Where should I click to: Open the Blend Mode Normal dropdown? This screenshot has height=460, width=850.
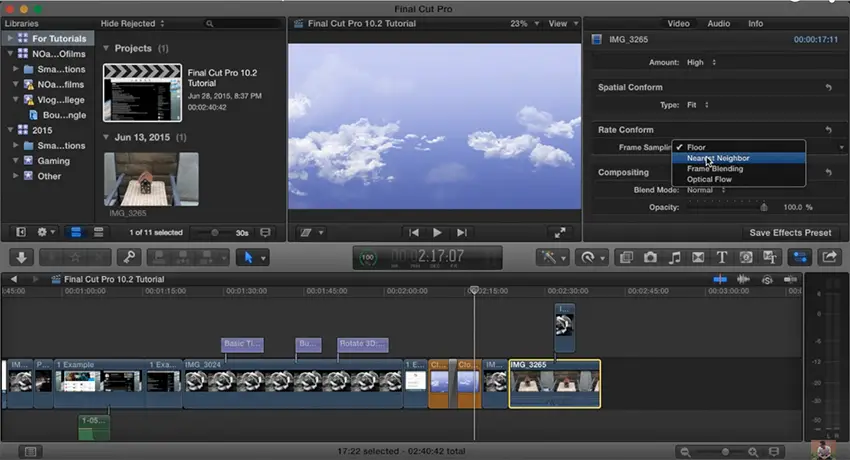click(x=706, y=190)
